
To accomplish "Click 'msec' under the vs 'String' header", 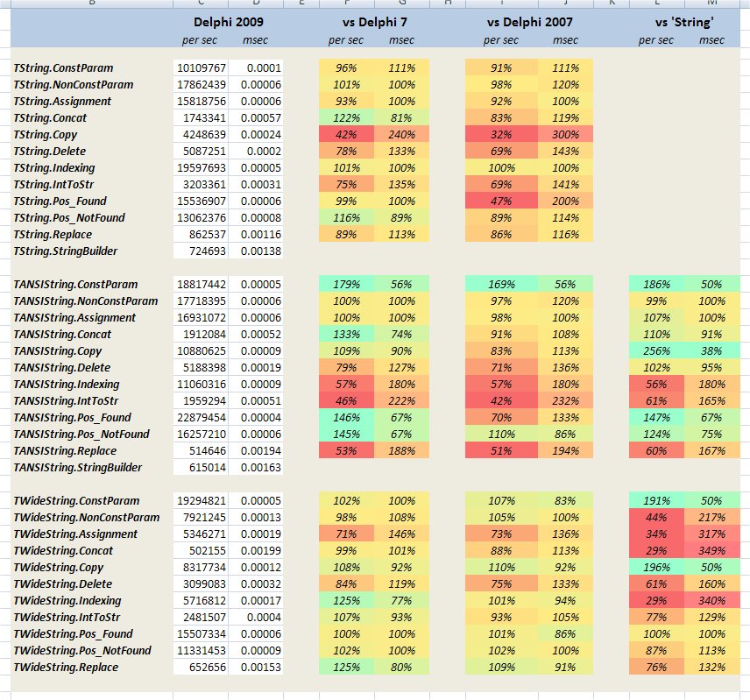I will [711, 40].
